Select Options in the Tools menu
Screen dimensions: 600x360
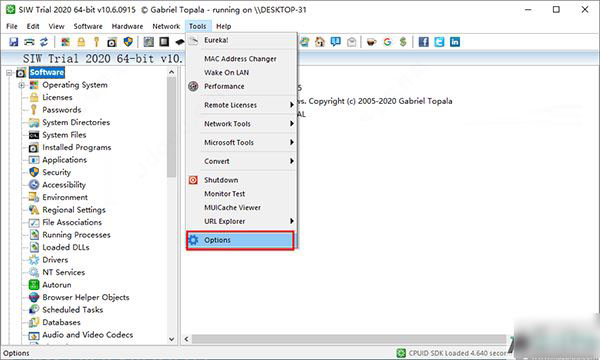[x=240, y=240]
